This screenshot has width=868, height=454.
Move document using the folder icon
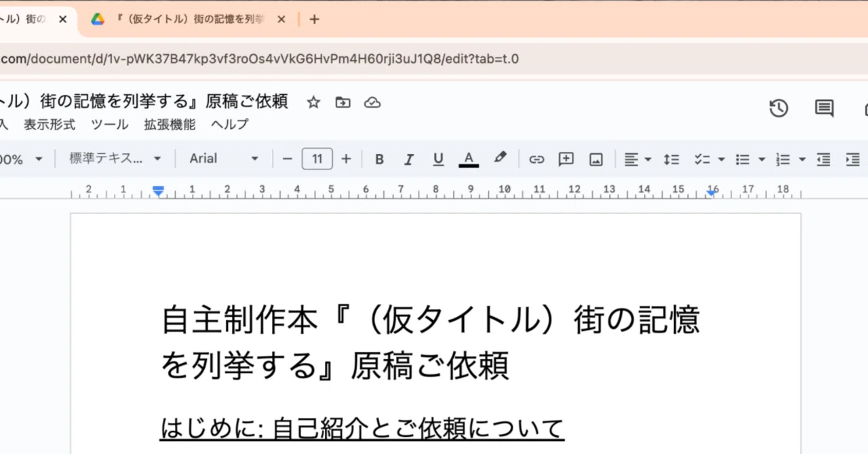(x=343, y=102)
